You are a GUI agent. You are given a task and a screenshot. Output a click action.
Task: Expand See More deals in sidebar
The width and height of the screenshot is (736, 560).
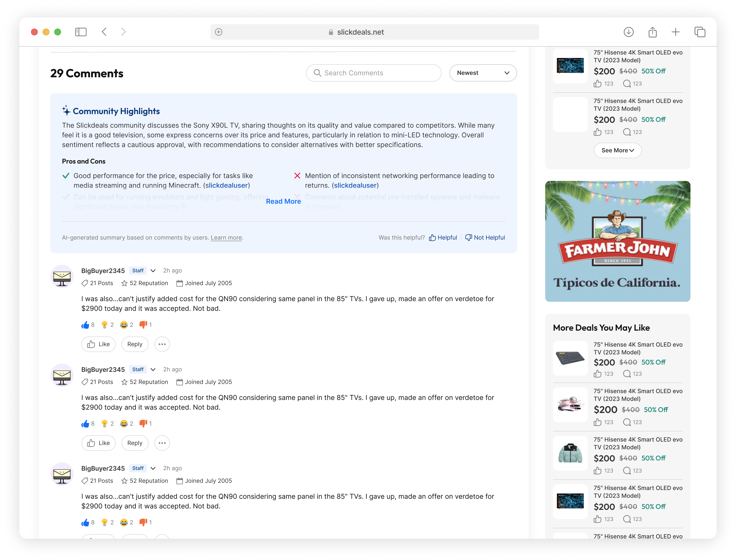[617, 150]
